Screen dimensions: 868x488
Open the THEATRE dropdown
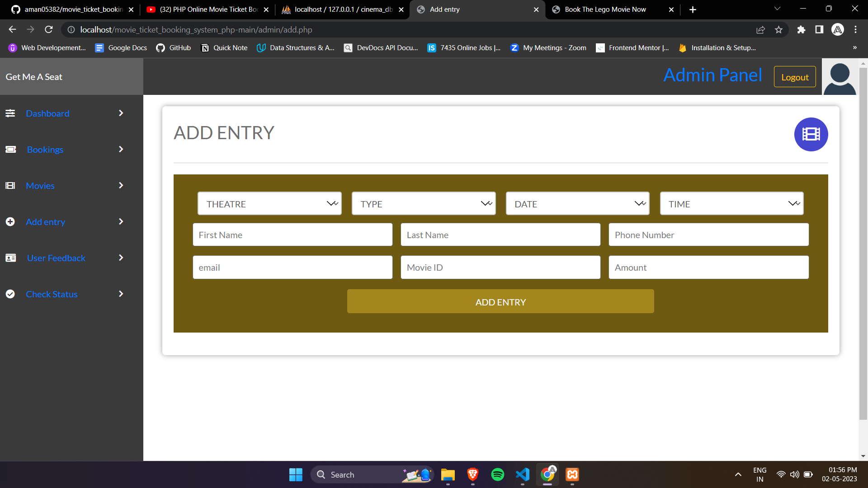(269, 203)
